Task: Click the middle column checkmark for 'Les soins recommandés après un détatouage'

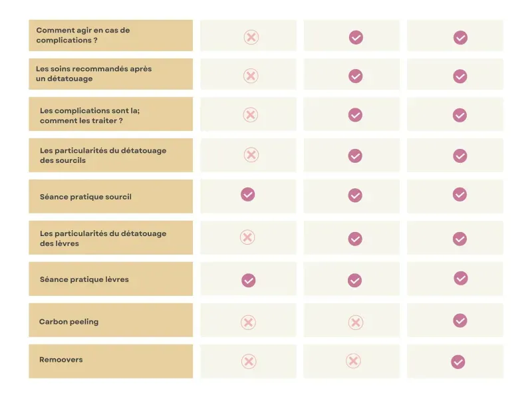Action: coord(356,76)
